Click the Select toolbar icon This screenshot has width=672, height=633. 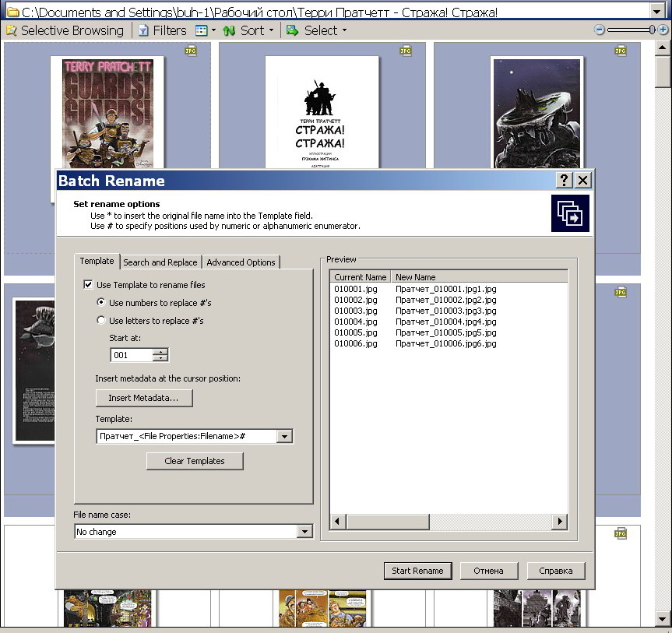click(x=292, y=30)
